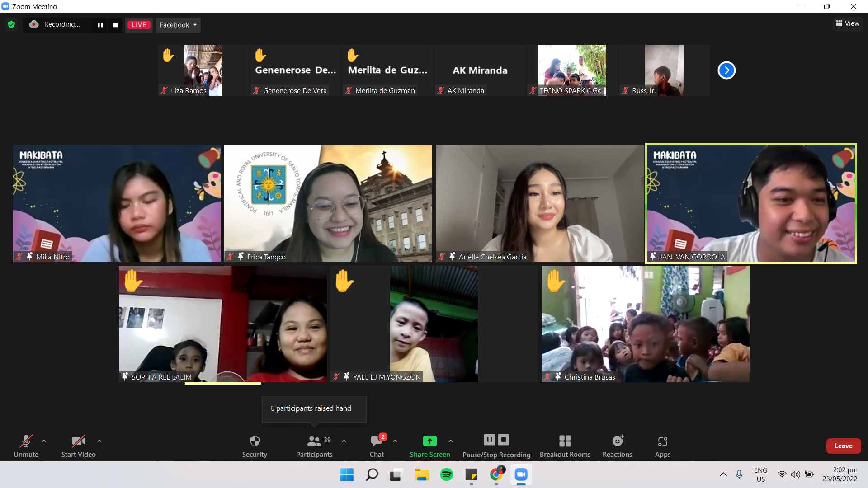Select Arielle Chelsea Garcia pinned video
Viewport: 868px width, 488px height.
click(539, 203)
